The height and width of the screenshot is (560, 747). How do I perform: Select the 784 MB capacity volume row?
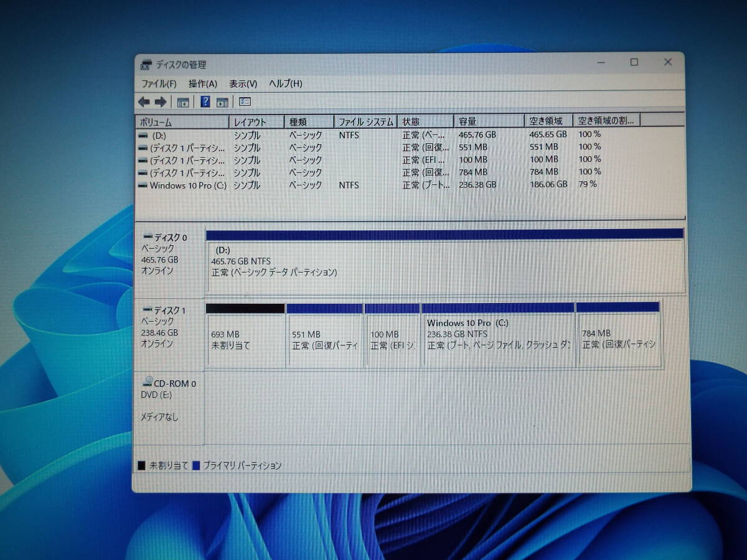pyautogui.click(x=410, y=172)
